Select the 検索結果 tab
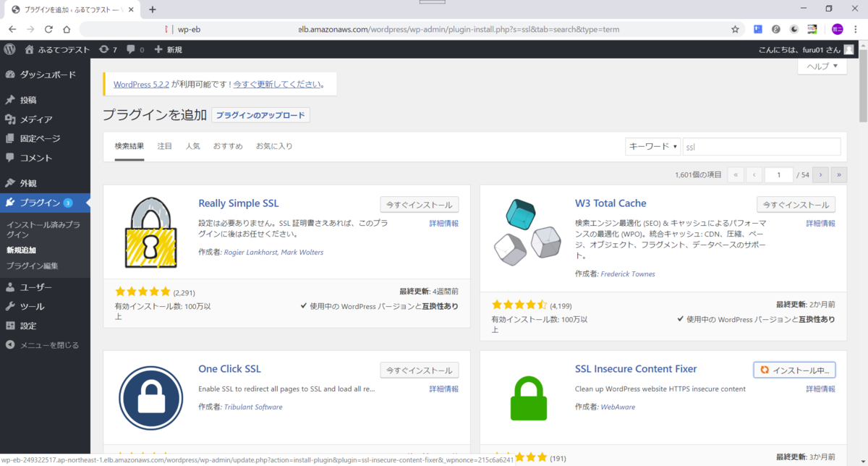Viewport: 868px width, 466px height. click(129, 146)
